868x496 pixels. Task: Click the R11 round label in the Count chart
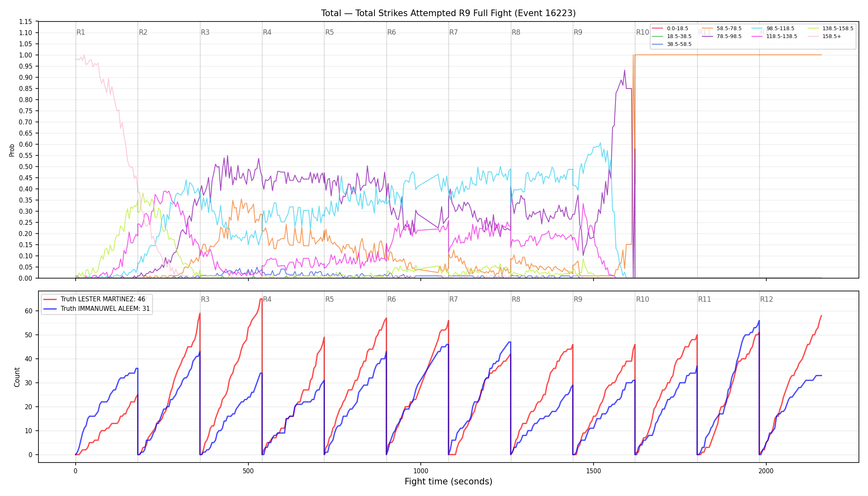pos(705,299)
